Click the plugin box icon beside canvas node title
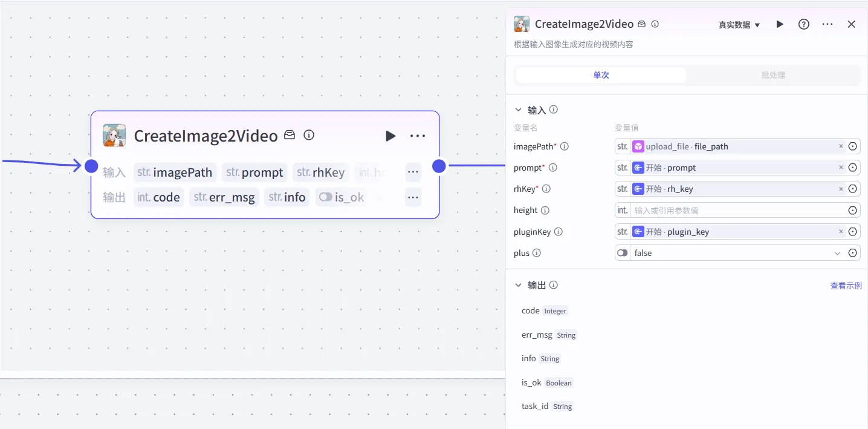Viewport: 868px width, 429px height. pos(290,135)
